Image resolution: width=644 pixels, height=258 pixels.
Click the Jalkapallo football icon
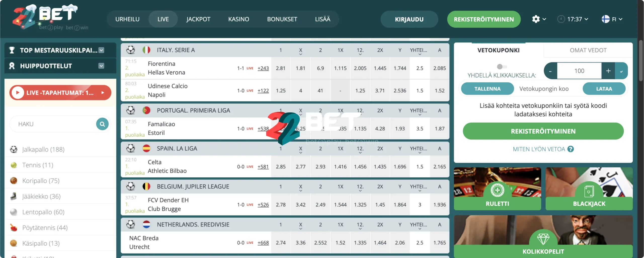(x=14, y=149)
